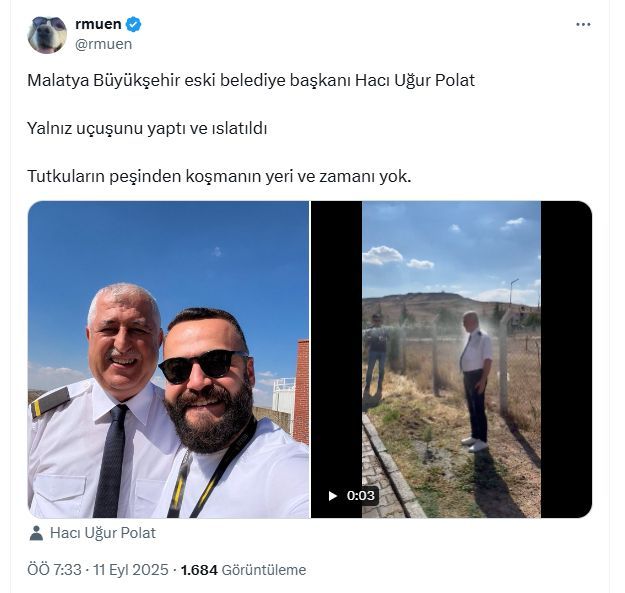Click the blue verified badge

coord(133,25)
